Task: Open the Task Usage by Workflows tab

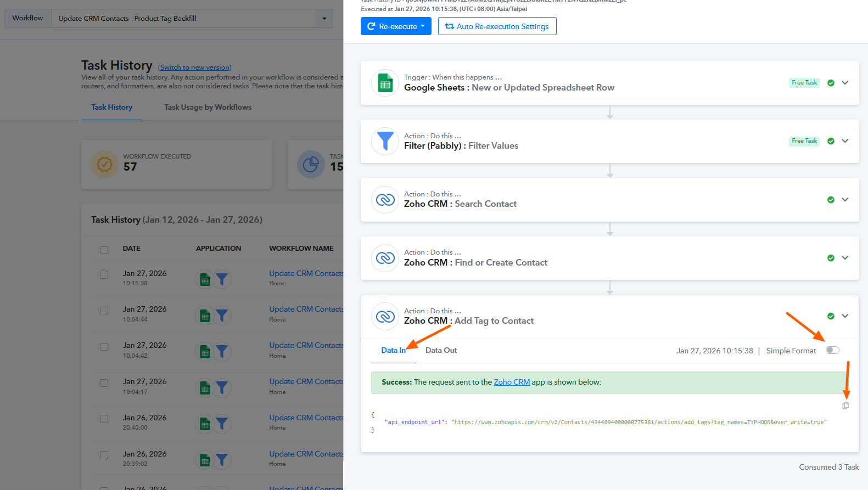Action: [208, 108]
